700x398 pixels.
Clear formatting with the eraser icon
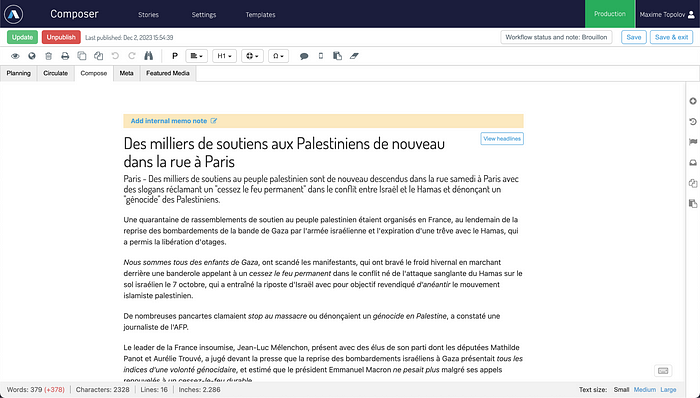(x=354, y=56)
